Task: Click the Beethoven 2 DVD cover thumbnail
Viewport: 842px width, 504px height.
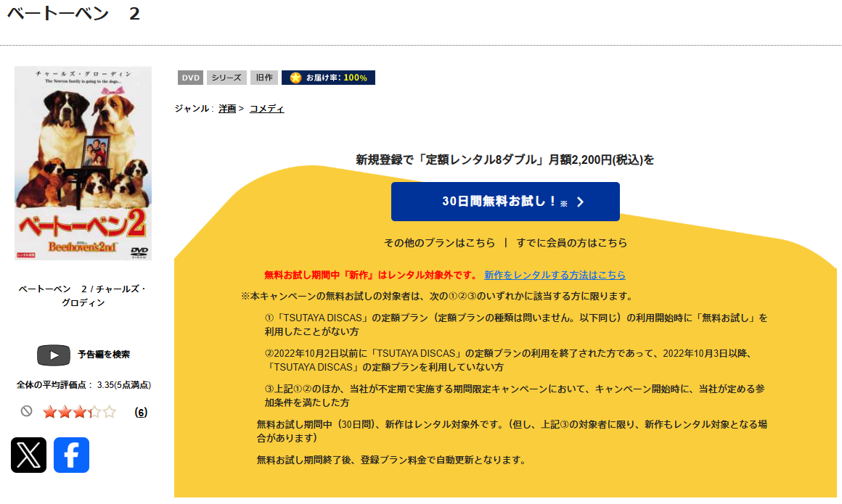Action: tap(83, 163)
